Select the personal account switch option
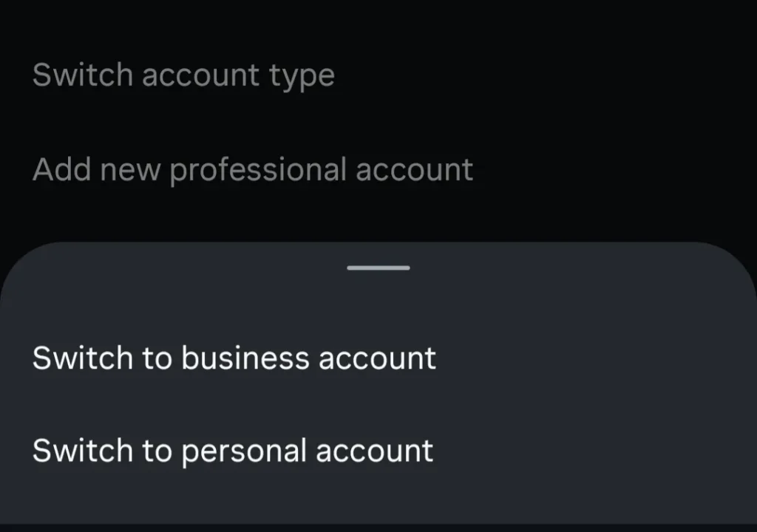Viewport: 757px width, 532px height. tap(231, 451)
